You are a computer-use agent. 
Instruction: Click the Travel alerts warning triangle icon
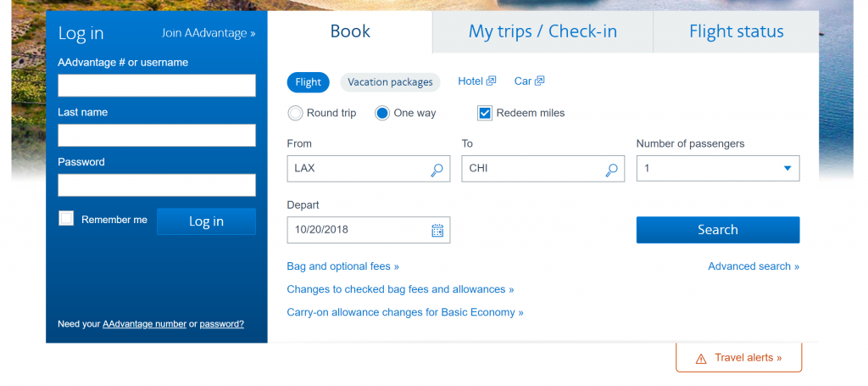tap(701, 359)
